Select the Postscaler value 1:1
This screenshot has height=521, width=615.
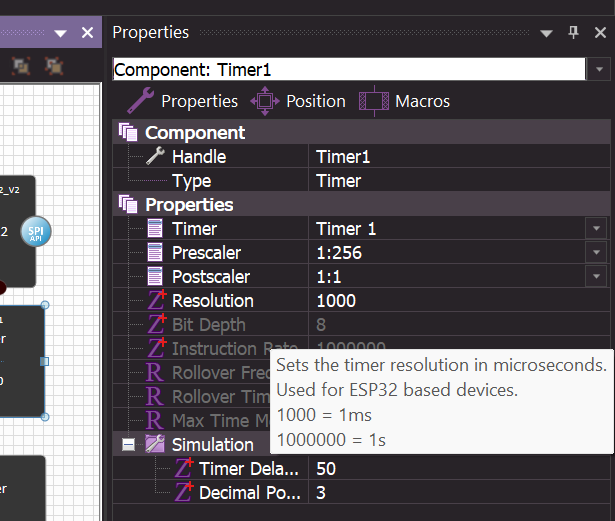coord(329,277)
